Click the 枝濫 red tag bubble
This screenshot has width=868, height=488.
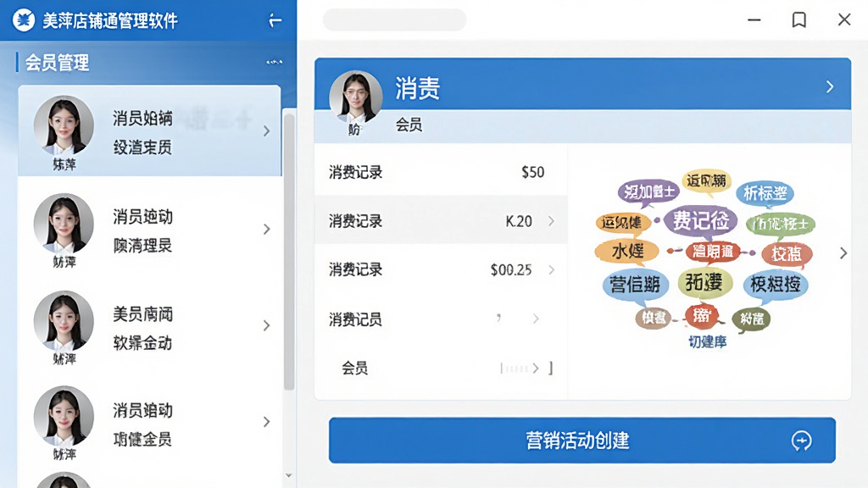[787, 254]
